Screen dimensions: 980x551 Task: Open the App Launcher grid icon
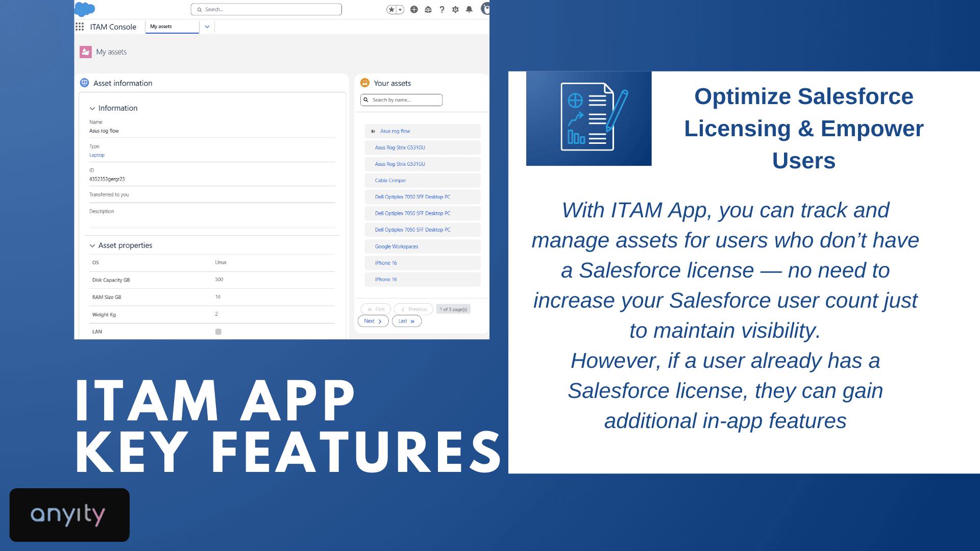(80, 27)
